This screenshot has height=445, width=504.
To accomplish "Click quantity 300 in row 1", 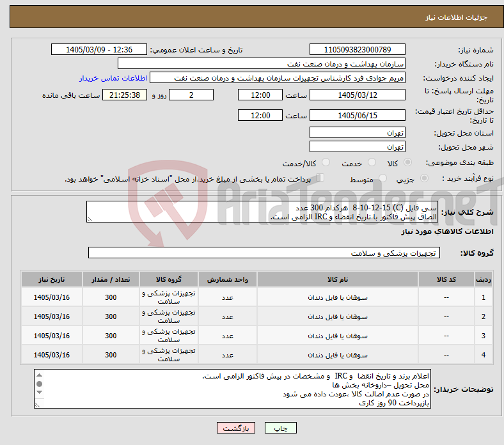I will [x=111, y=297].
